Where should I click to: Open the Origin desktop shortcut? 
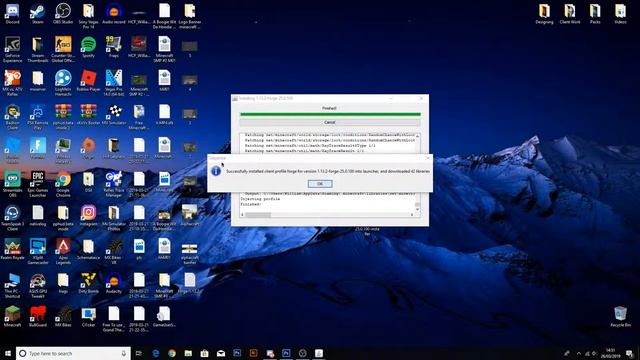(88, 149)
